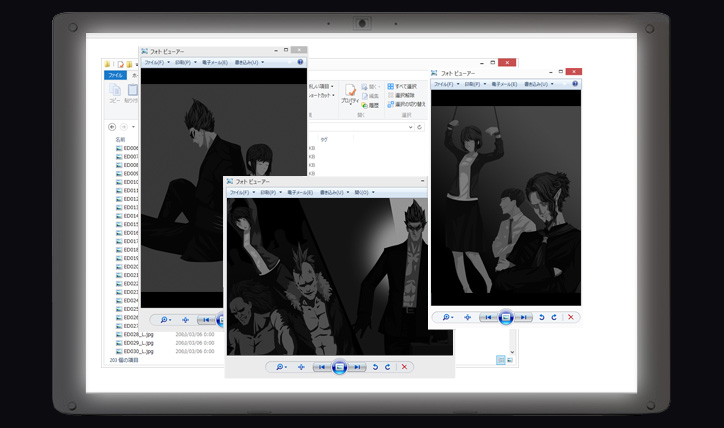
Task: Show the previous image in the right Photo Viewer
Action: [489, 317]
